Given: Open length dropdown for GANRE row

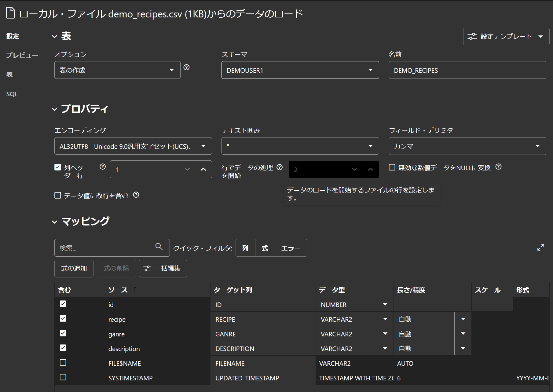Looking at the screenshot, I should [x=463, y=334].
